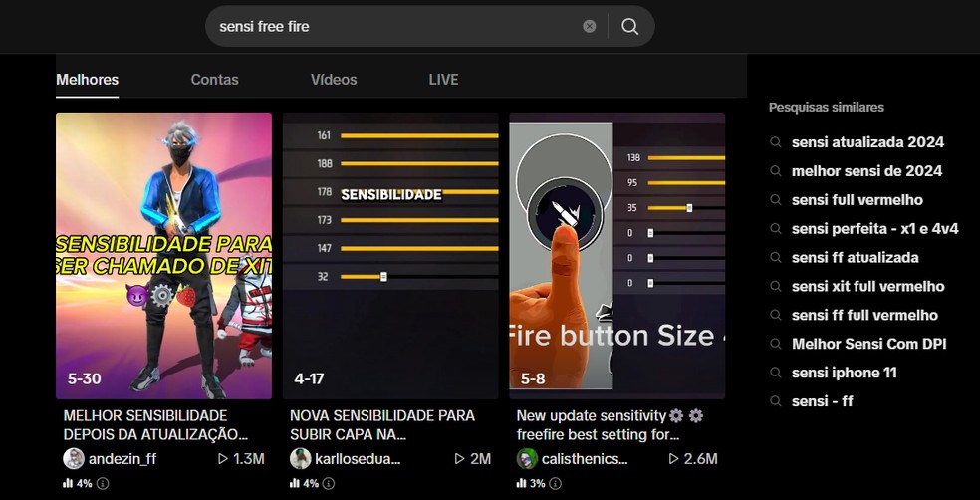This screenshot has height=500, width=980.
Task: Switch to the Melhores tab
Action: (x=88, y=80)
